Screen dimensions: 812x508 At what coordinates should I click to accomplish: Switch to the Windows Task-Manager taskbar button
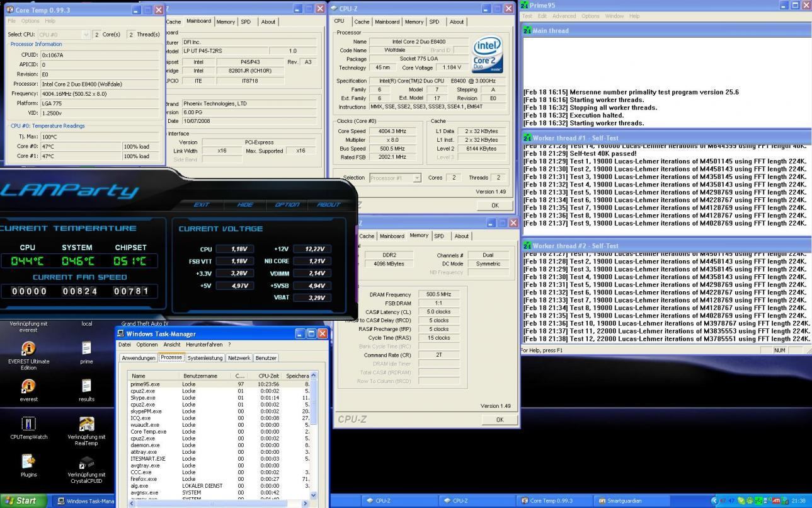[86, 501]
